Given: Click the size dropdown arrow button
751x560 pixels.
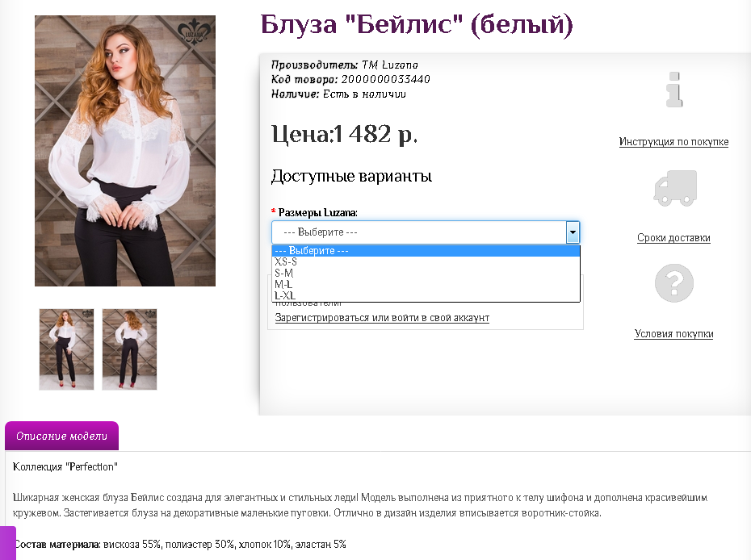Looking at the screenshot, I should coord(573,232).
